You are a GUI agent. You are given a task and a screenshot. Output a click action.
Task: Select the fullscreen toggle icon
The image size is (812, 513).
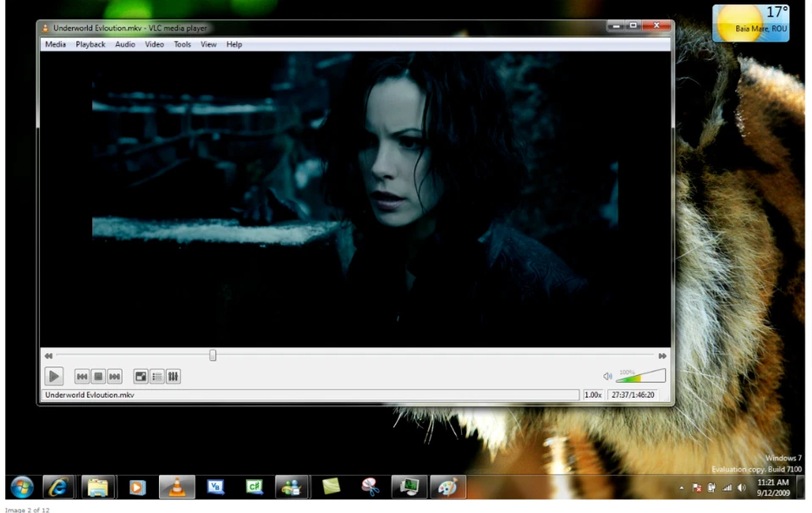coord(140,376)
